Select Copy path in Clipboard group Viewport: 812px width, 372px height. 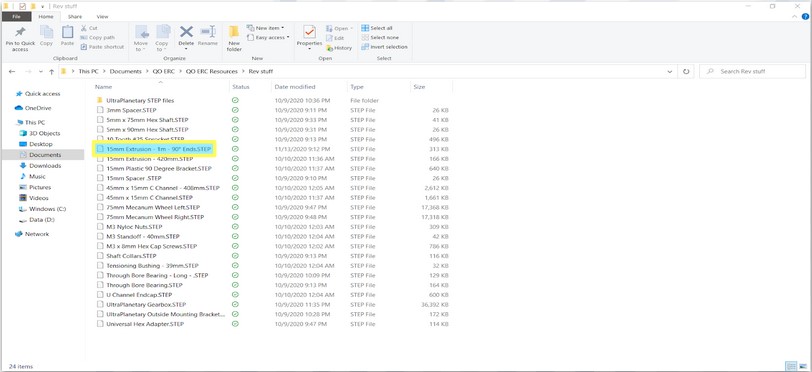point(98,37)
